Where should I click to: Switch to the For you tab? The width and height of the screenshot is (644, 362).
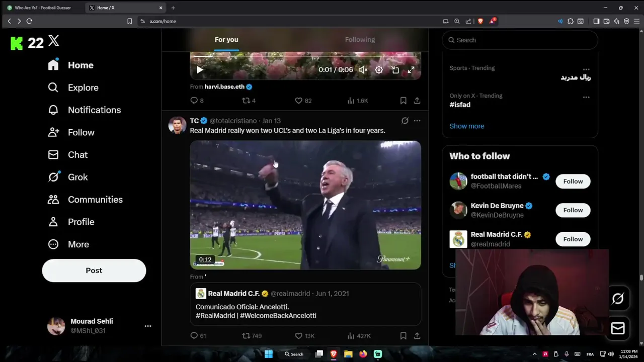226,40
